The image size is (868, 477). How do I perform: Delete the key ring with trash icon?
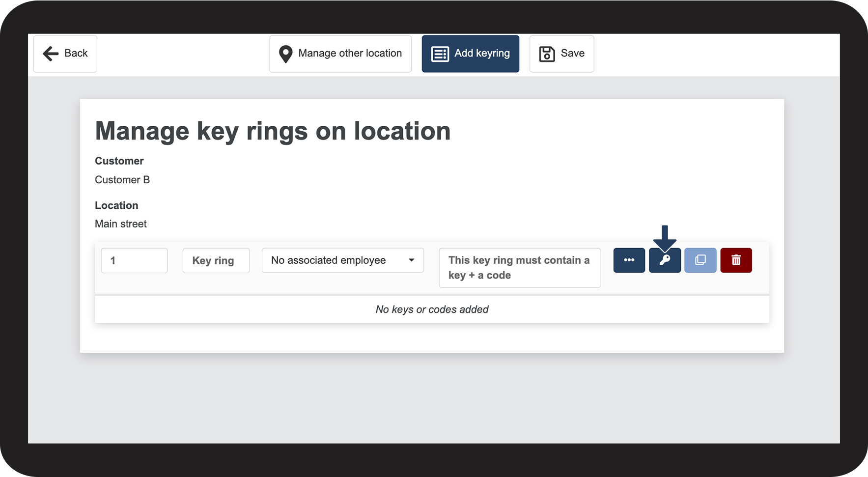[x=736, y=260]
